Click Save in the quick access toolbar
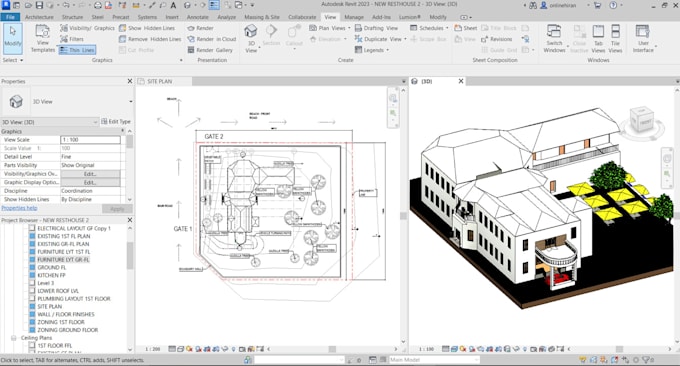This screenshot has height=366, width=680. pyautogui.click(x=39, y=5)
